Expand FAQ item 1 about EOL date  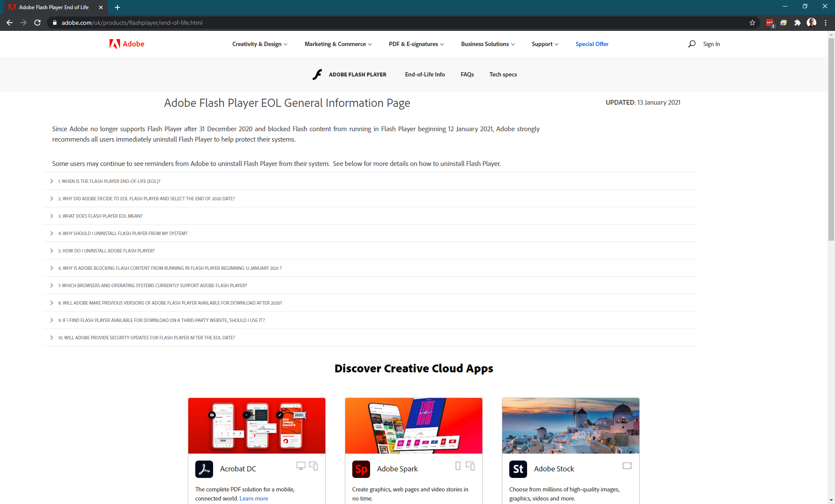[110, 180]
